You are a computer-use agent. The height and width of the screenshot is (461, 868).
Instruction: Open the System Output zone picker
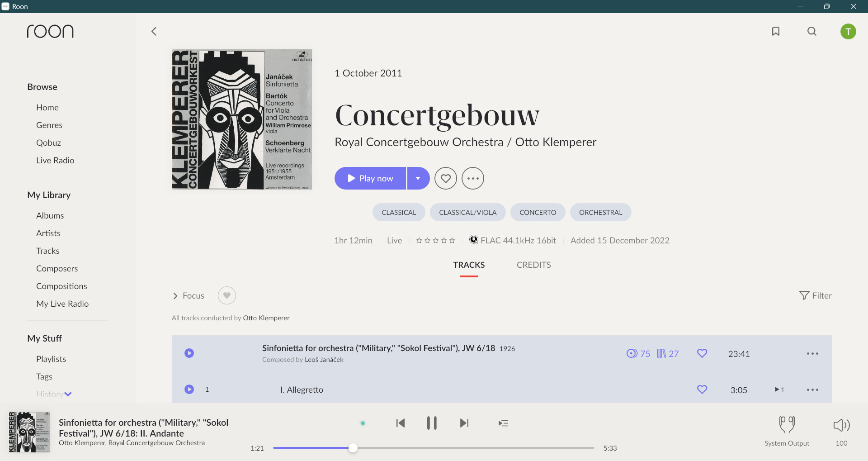click(x=787, y=431)
